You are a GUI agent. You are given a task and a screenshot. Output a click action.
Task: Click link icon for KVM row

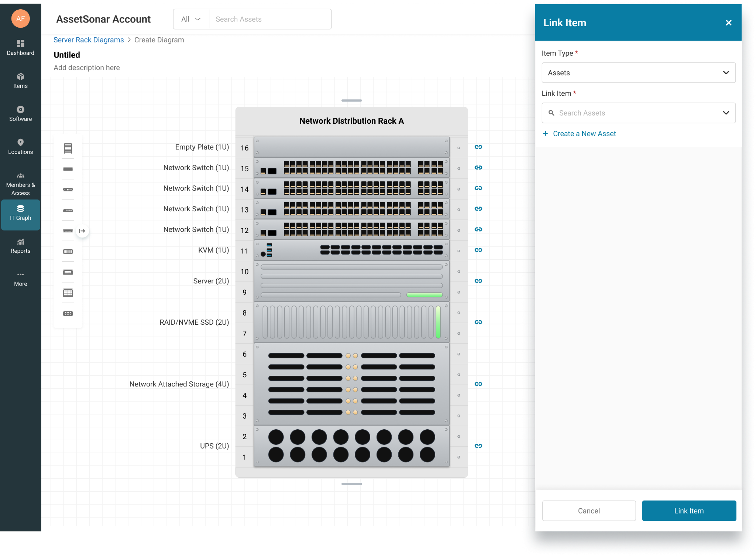tap(478, 250)
